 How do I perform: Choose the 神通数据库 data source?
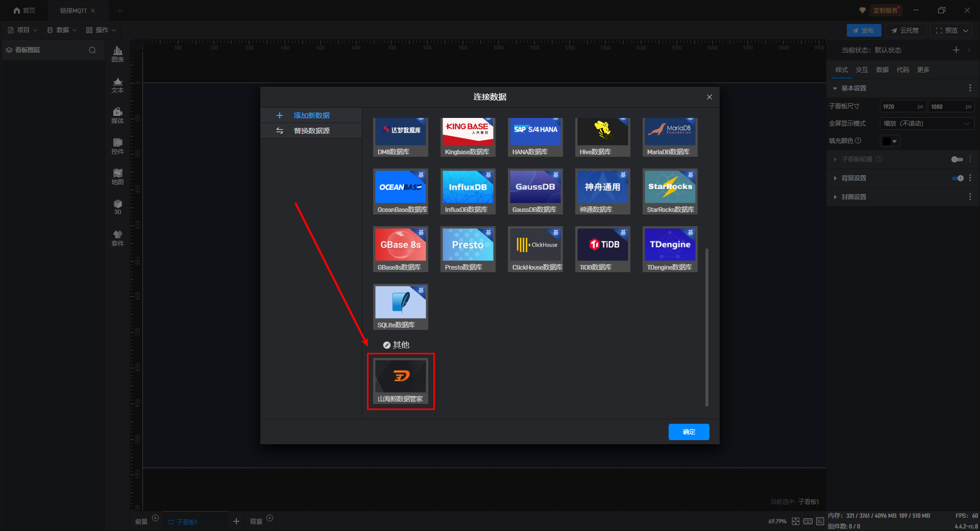point(603,191)
